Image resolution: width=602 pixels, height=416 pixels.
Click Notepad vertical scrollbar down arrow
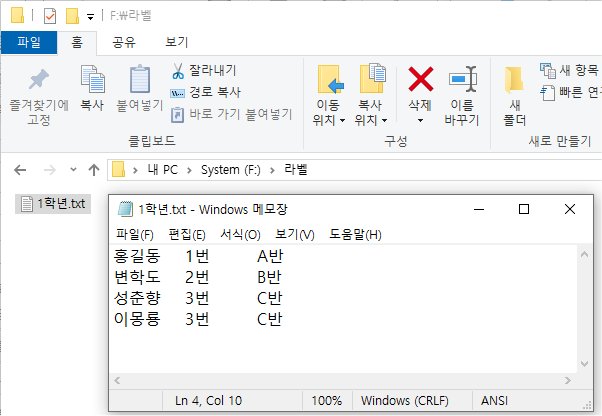point(584,364)
